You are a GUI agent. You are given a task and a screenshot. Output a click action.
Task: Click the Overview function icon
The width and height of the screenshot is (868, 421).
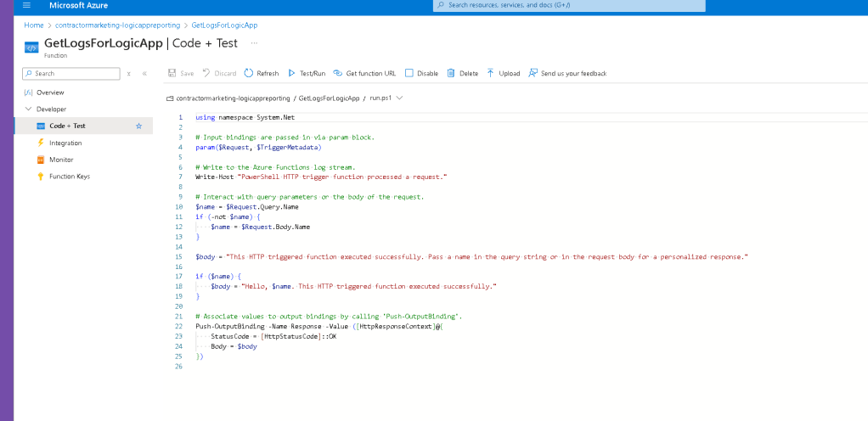28,93
